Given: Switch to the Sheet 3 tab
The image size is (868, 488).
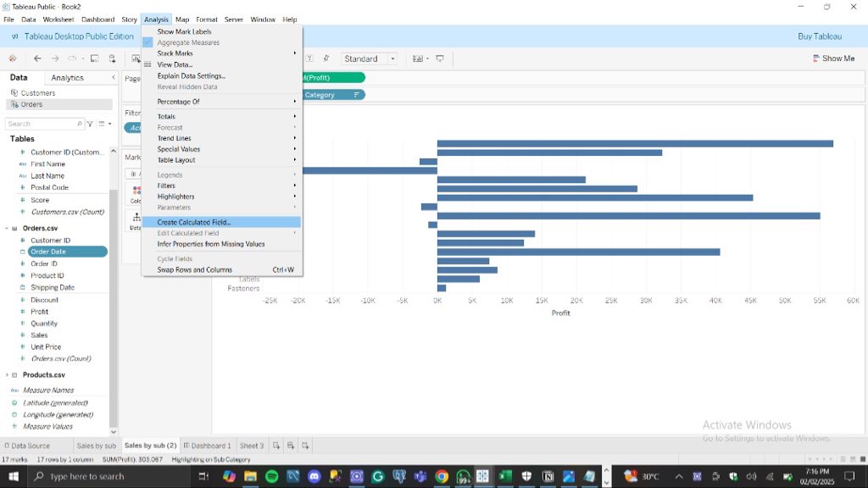Looking at the screenshot, I should [x=251, y=446].
